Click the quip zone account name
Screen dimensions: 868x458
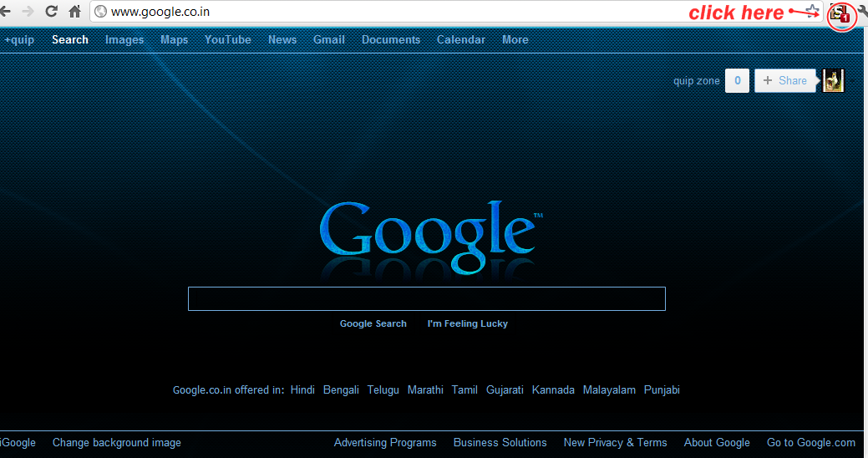697,81
